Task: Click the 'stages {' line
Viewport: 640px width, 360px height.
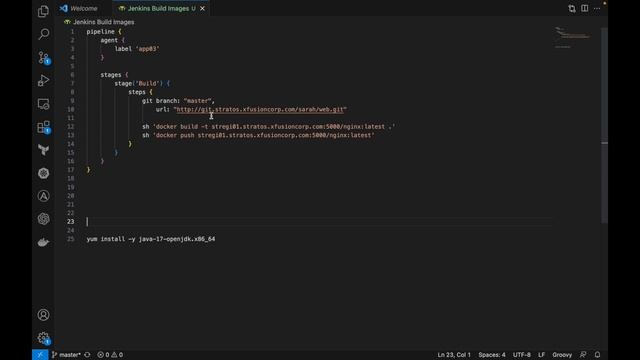Action: click(x=114, y=75)
